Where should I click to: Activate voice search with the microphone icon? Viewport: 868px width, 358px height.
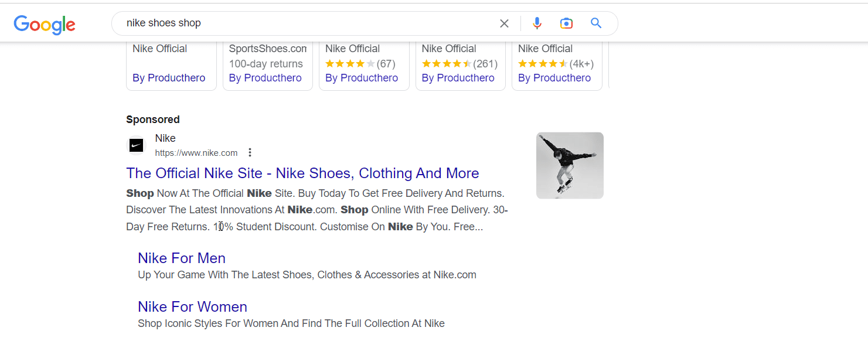537,23
